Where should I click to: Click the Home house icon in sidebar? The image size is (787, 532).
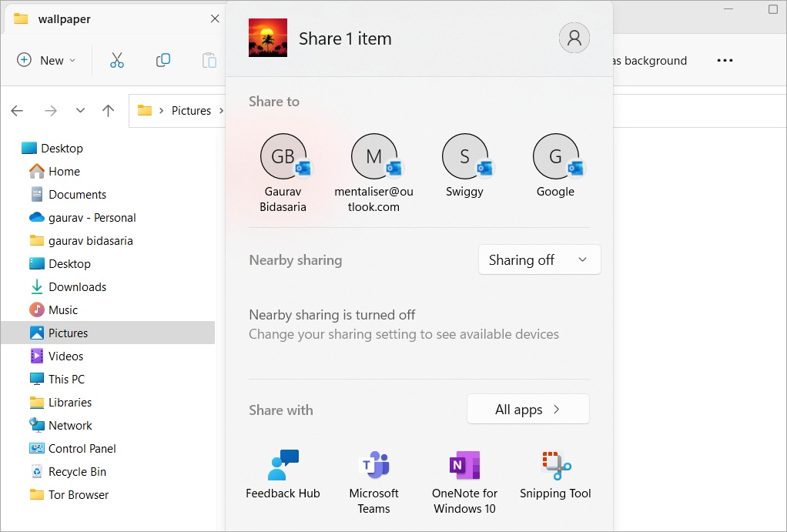point(37,171)
